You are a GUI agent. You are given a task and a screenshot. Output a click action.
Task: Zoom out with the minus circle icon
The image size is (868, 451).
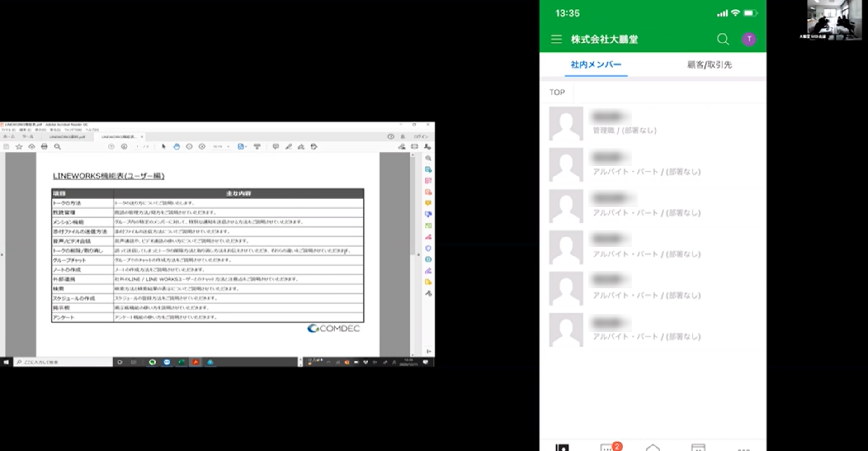coord(189,147)
